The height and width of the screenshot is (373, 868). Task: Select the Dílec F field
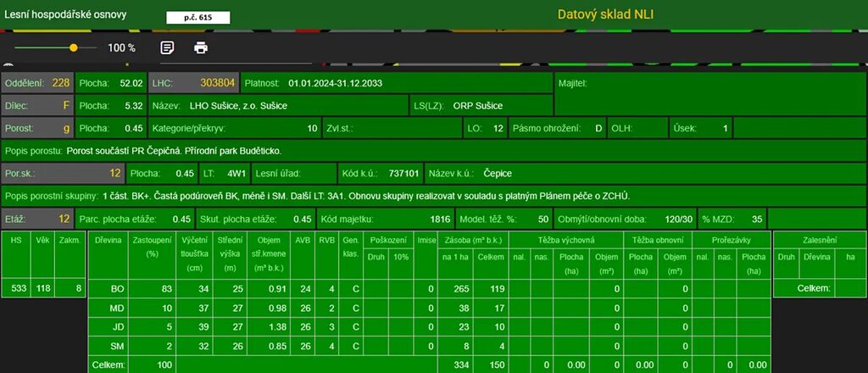click(37, 106)
